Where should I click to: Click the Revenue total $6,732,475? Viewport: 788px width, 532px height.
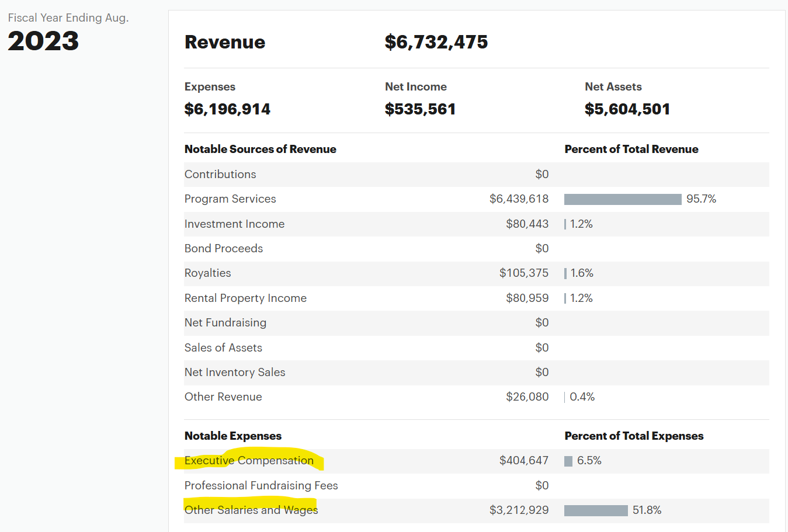(x=436, y=42)
